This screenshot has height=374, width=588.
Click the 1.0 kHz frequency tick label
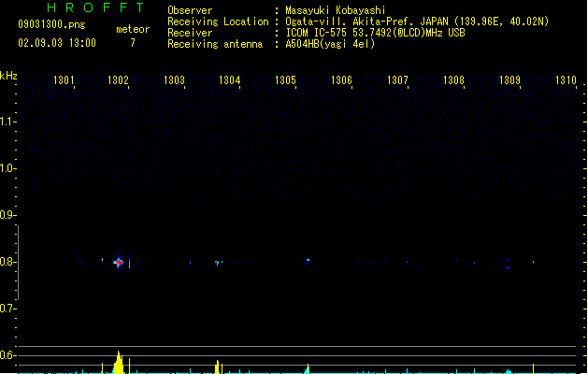7,168
